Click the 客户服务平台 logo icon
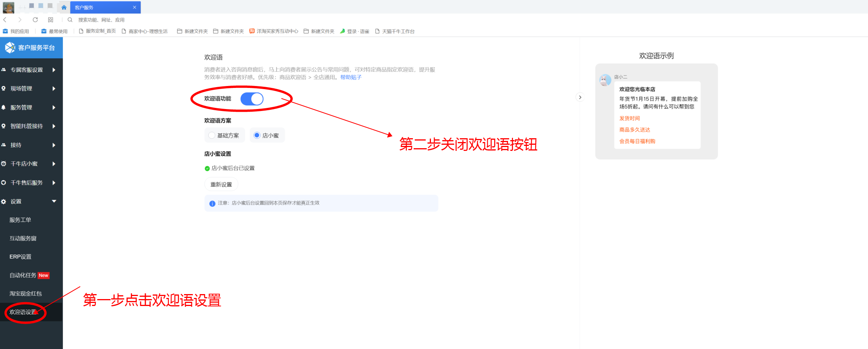 pos(10,48)
